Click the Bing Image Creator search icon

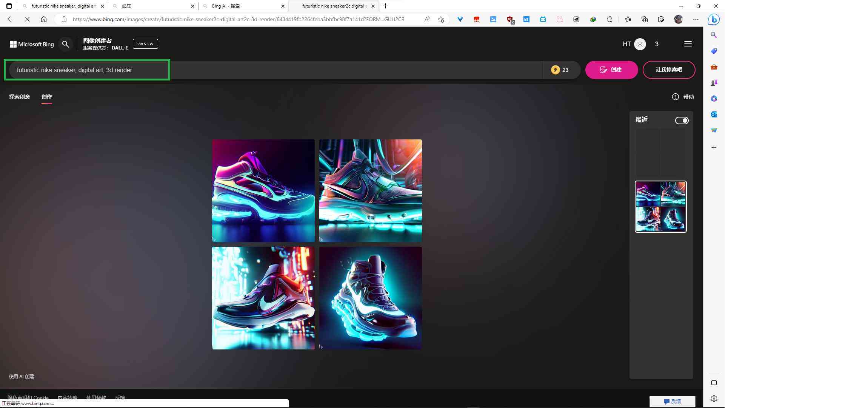click(x=66, y=44)
